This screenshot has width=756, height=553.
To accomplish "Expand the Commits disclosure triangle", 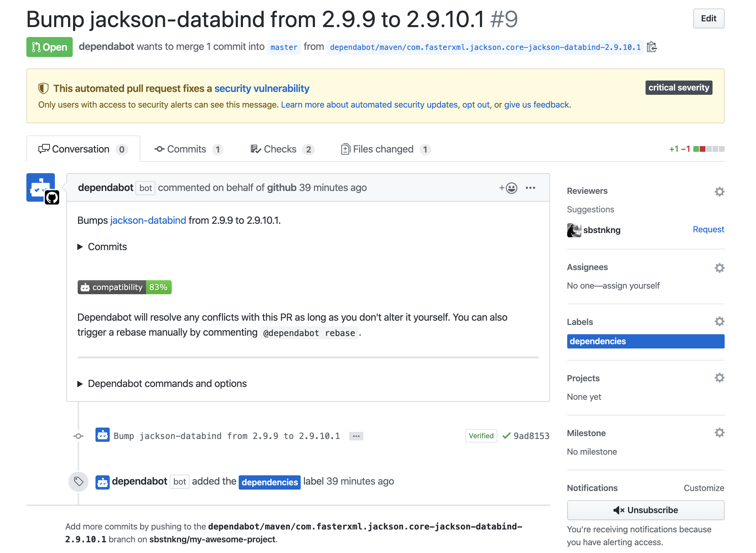I will point(80,247).
